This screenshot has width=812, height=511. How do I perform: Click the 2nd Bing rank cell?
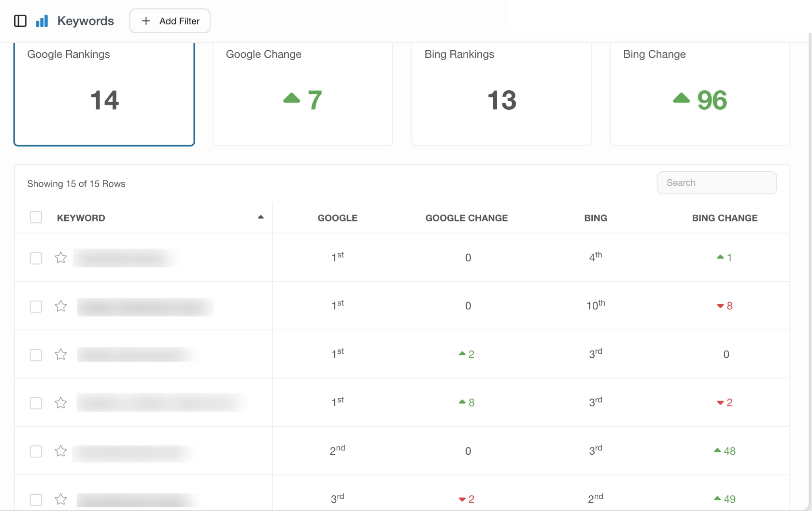pos(596,499)
